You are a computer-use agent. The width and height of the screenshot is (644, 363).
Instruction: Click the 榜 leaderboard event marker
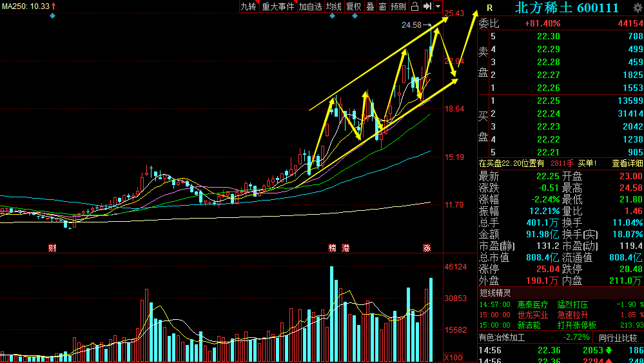coord(332,248)
